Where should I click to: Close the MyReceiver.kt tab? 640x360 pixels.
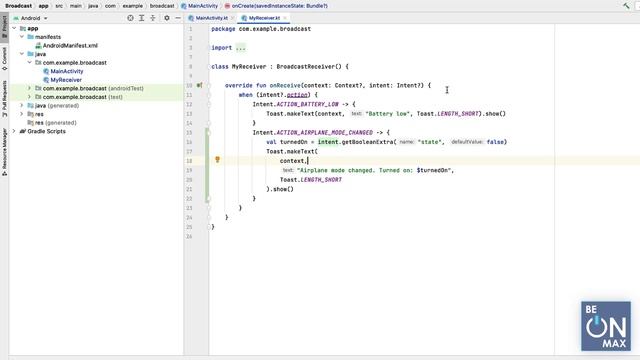[285, 18]
